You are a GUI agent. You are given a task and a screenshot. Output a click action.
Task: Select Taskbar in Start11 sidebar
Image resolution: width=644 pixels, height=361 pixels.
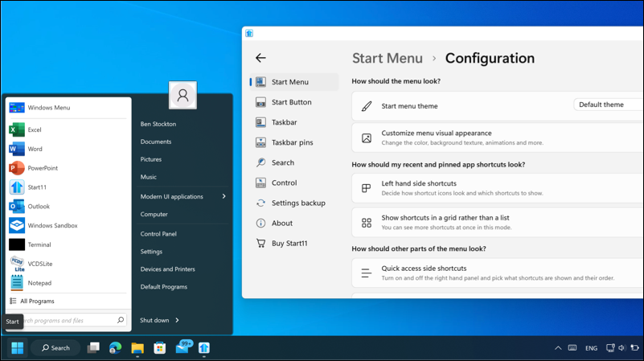[284, 122]
